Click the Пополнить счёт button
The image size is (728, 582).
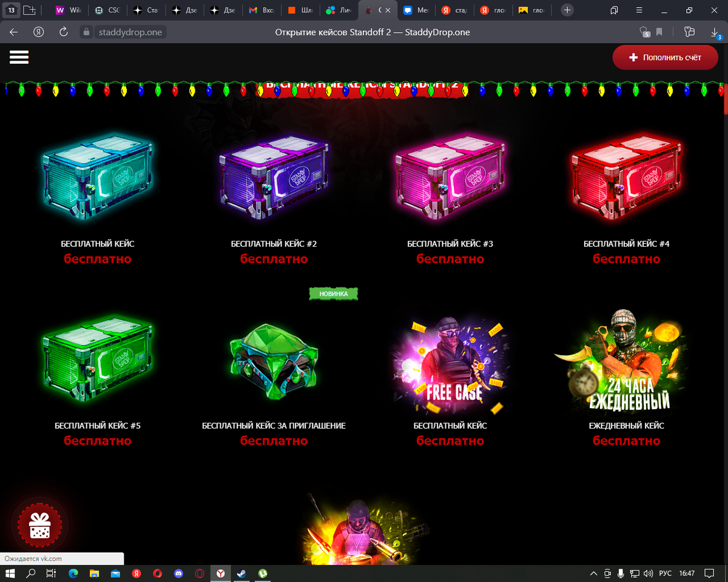point(666,57)
